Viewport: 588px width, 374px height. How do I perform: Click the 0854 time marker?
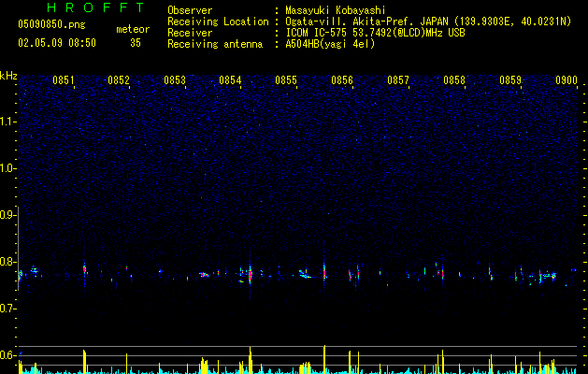[230, 80]
